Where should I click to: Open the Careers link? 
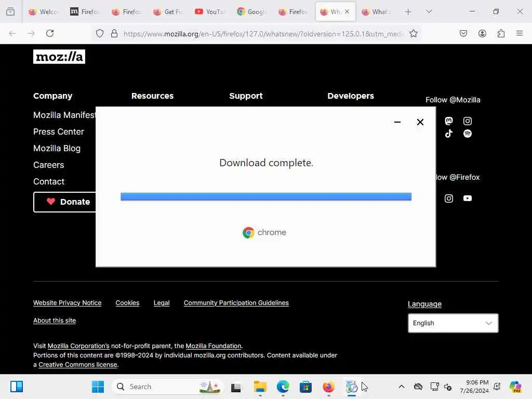coord(48,165)
